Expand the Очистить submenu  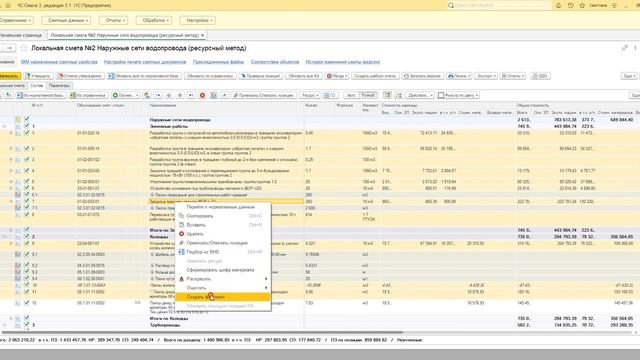pos(223,288)
